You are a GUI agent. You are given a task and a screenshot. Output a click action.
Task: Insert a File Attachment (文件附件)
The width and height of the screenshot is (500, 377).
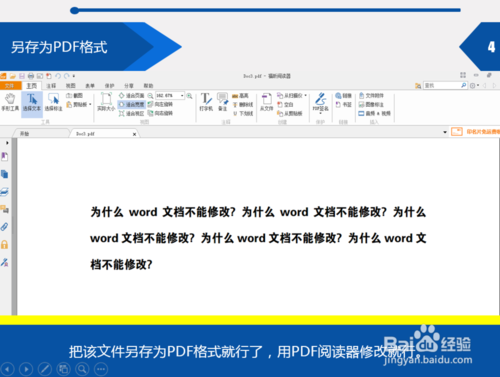(371, 96)
